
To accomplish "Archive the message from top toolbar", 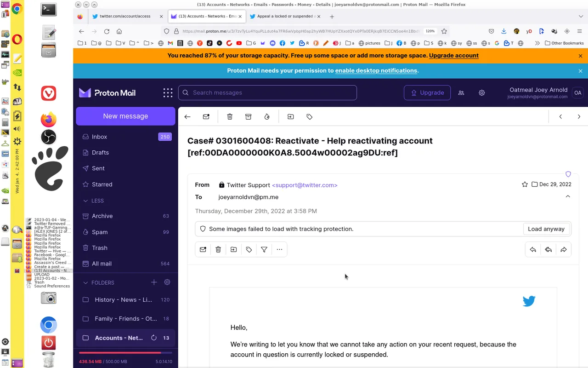I will click(248, 117).
